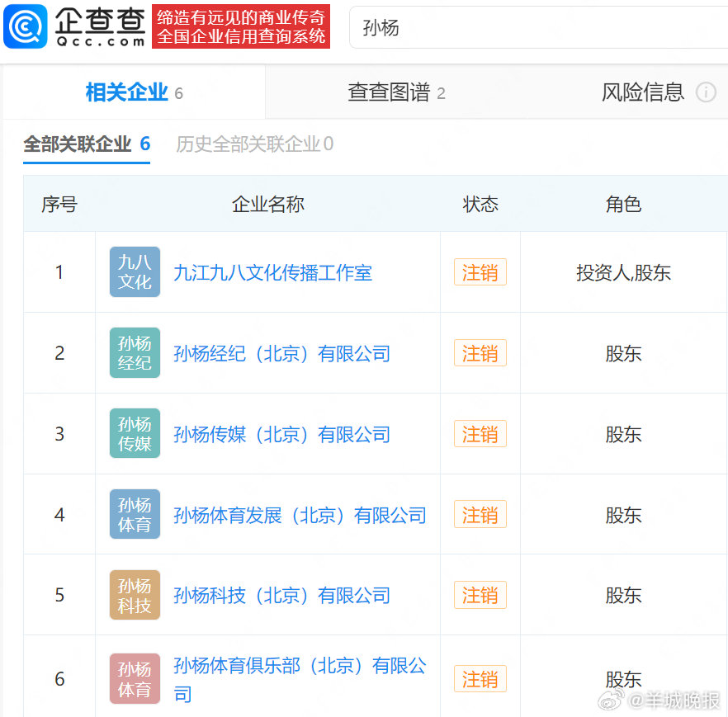Image resolution: width=728 pixels, height=717 pixels.
Task: Click the 投资人,股东 role cell
Action: (623, 272)
